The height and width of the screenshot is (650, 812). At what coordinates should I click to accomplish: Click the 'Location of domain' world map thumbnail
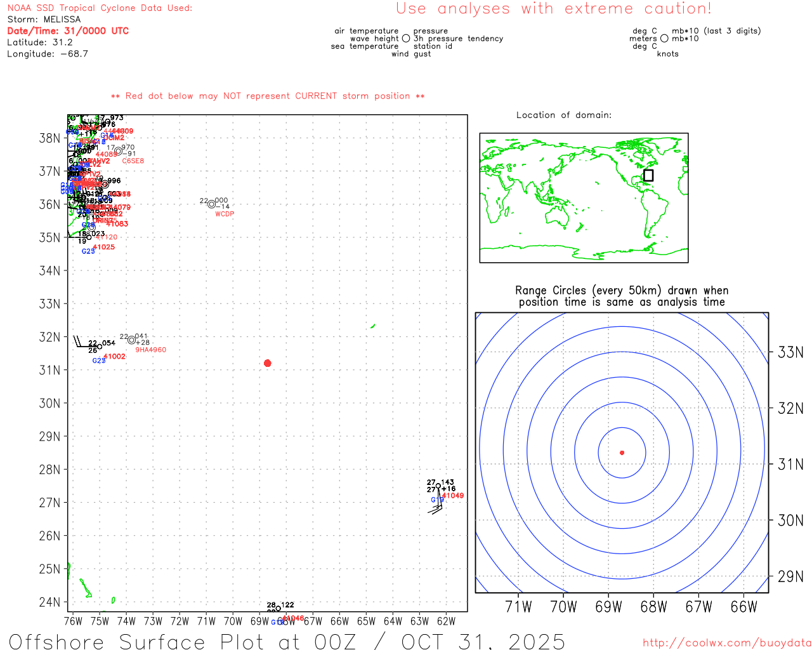click(x=584, y=197)
